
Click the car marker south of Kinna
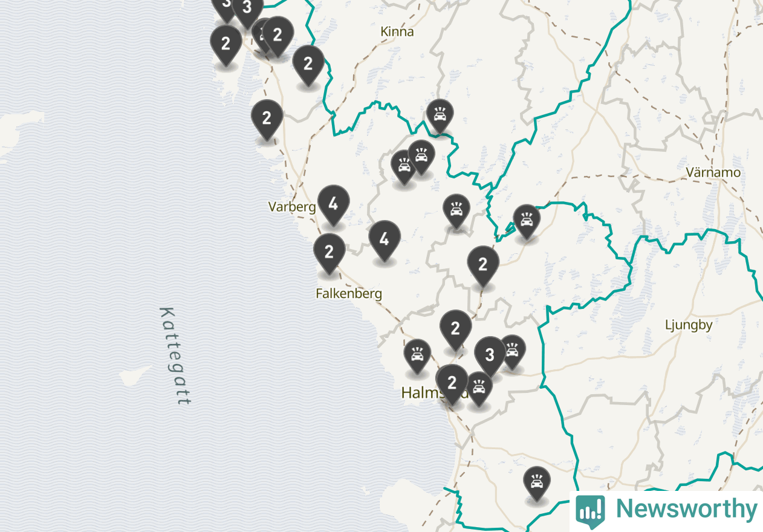click(x=440, y=116)
